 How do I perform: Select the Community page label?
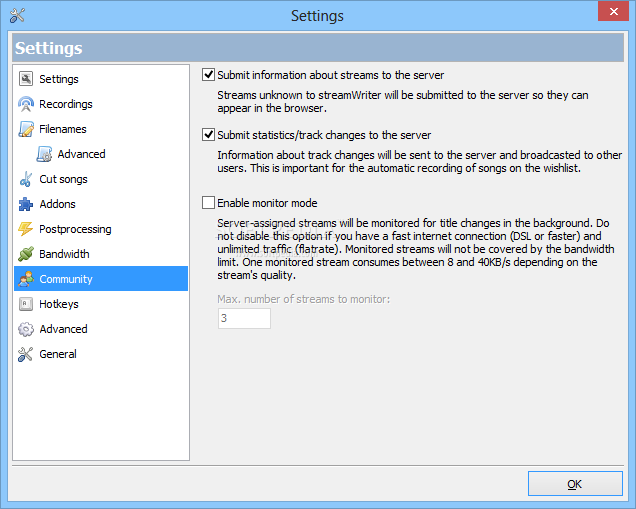[66, 279]
